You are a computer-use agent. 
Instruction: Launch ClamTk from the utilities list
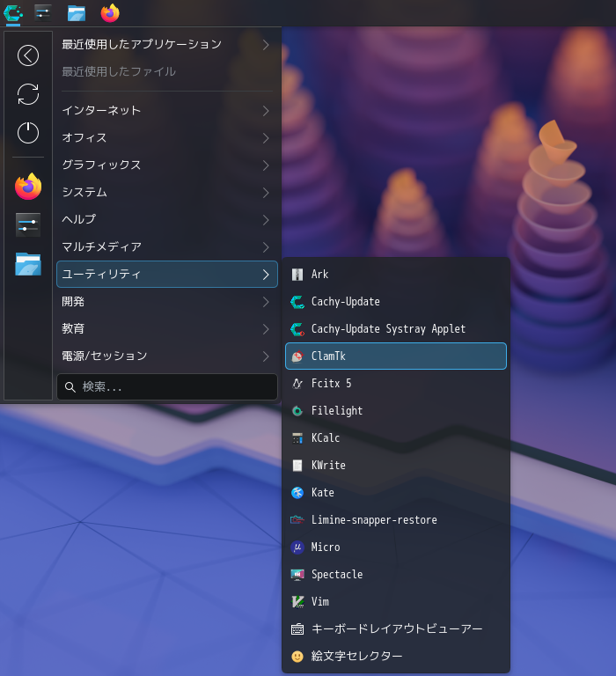click(x=396, y=356)
